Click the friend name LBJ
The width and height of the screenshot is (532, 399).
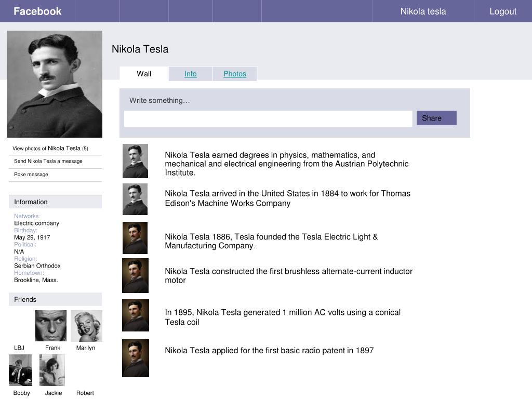[19, 348]
